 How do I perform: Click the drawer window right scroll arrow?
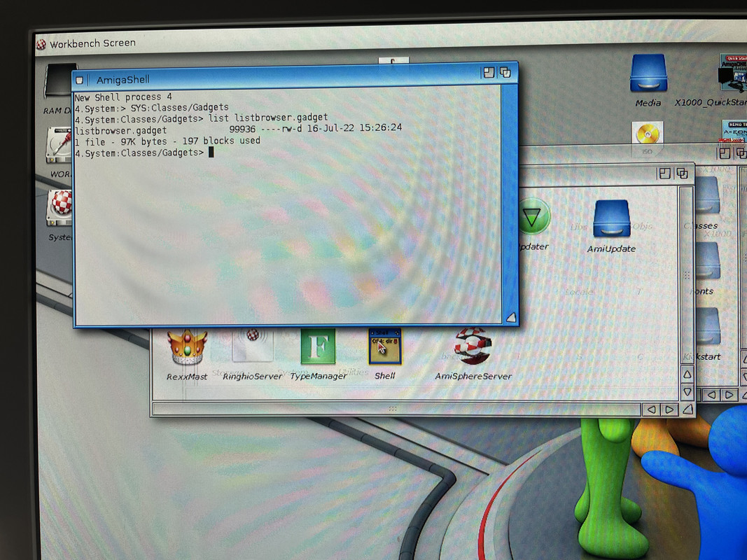[x=669, y=409]
